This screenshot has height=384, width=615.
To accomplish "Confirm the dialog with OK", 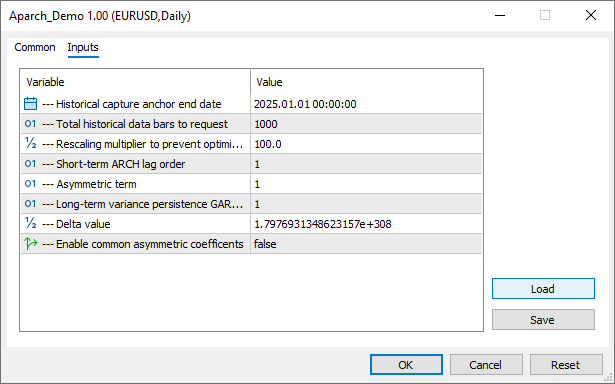I will tap(406, 365).
